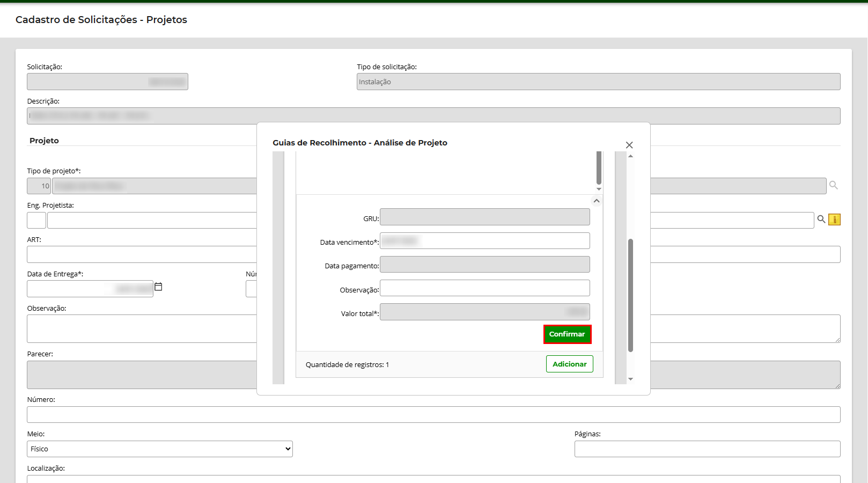Click the Eng. Projetista search magnifier
Screen dimensions: 868x483
coord(821,219)
